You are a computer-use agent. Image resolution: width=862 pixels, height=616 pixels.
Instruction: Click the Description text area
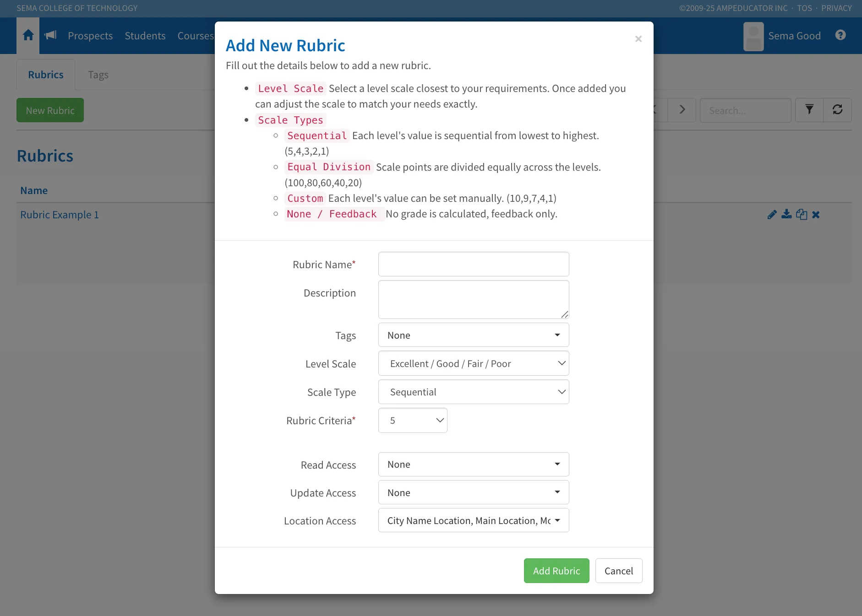pyautogui.click(x=474, y=299)
